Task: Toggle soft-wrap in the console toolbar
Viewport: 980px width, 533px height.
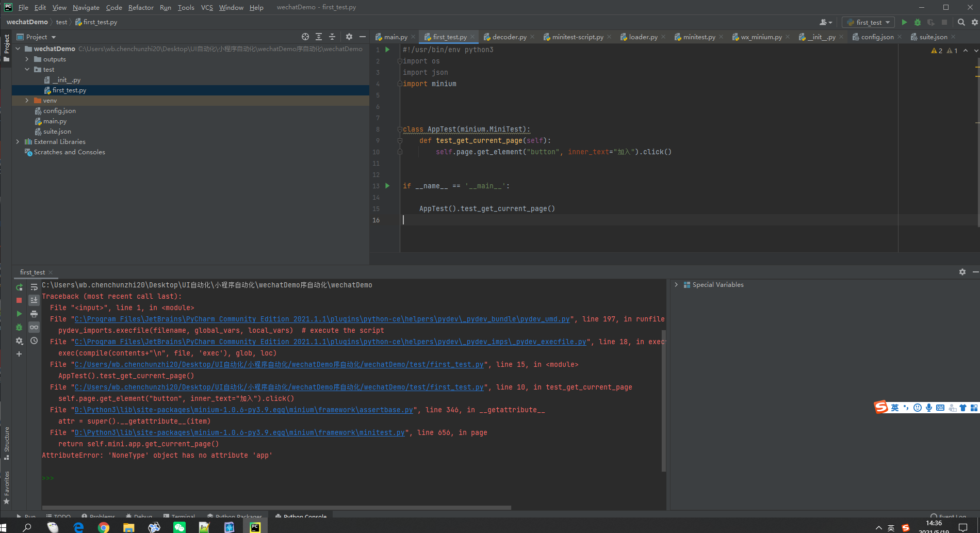Action: click(x=34, y=287)
